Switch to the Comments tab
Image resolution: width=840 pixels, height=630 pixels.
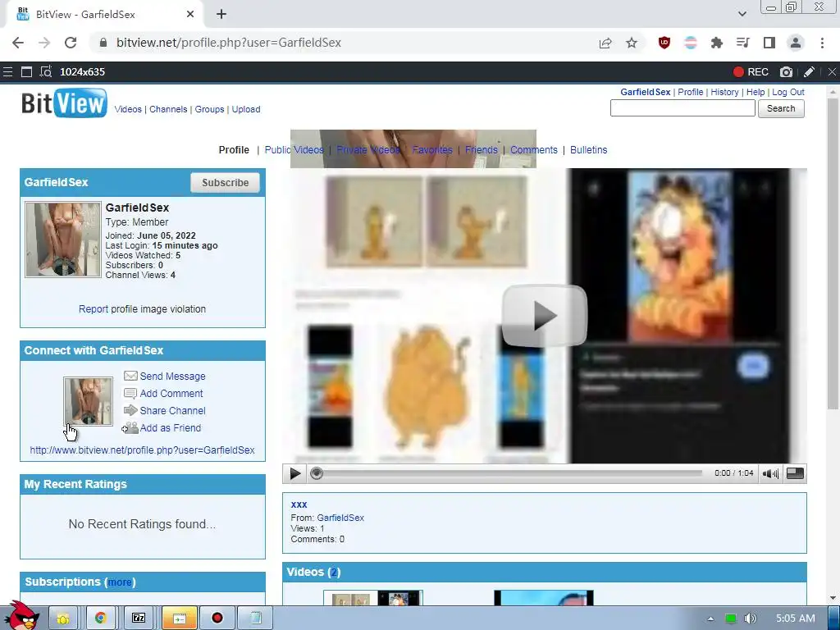pyautogui.click(x=533, y=150)
